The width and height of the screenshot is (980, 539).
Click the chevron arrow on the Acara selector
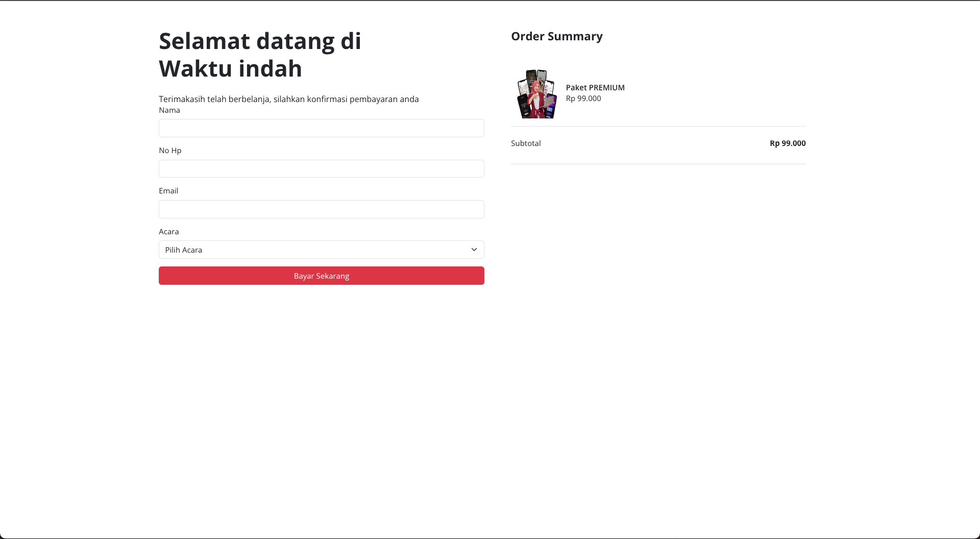474,250
